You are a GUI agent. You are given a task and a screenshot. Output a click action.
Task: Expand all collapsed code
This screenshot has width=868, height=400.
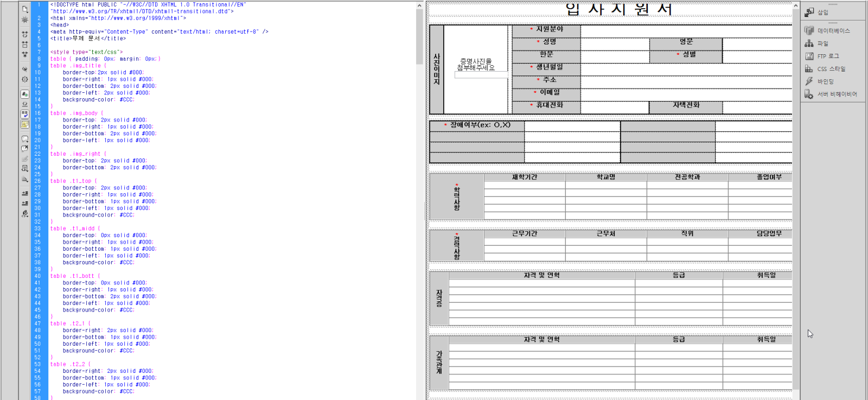25,54
